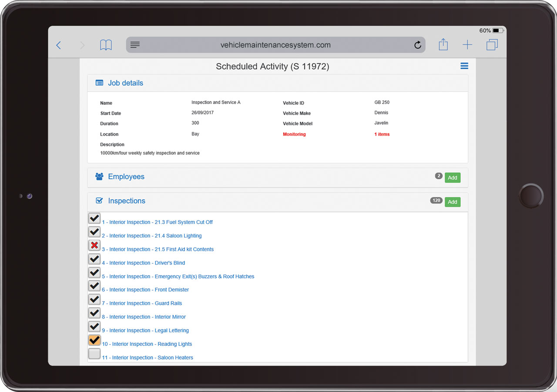557x392 pixels.
Task: Open Emergency Exit(s) Buzzers & Roof Hatches link
Action: tap(178, 276)
